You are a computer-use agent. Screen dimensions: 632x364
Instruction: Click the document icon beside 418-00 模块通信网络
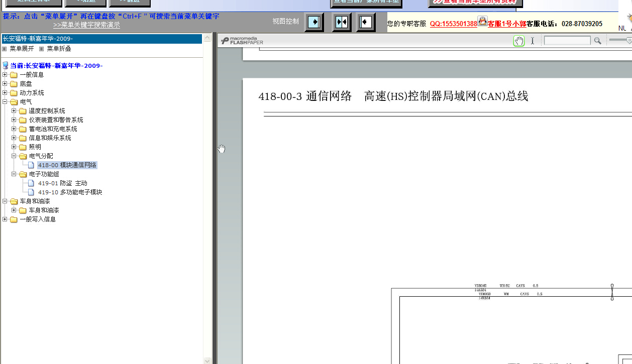click(x=32, y=165)
